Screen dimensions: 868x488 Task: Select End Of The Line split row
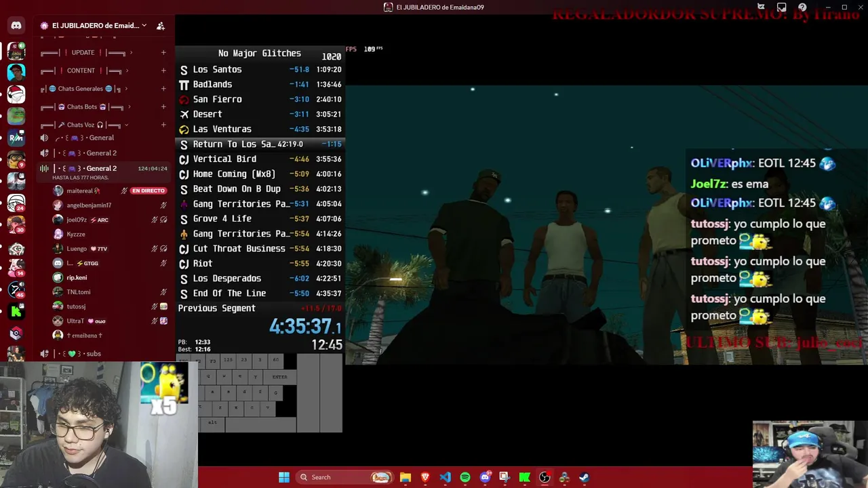click(x=260, y=293)
